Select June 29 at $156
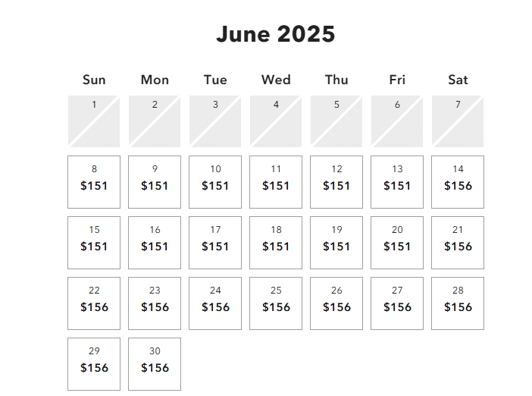 [x=94, y=364]
